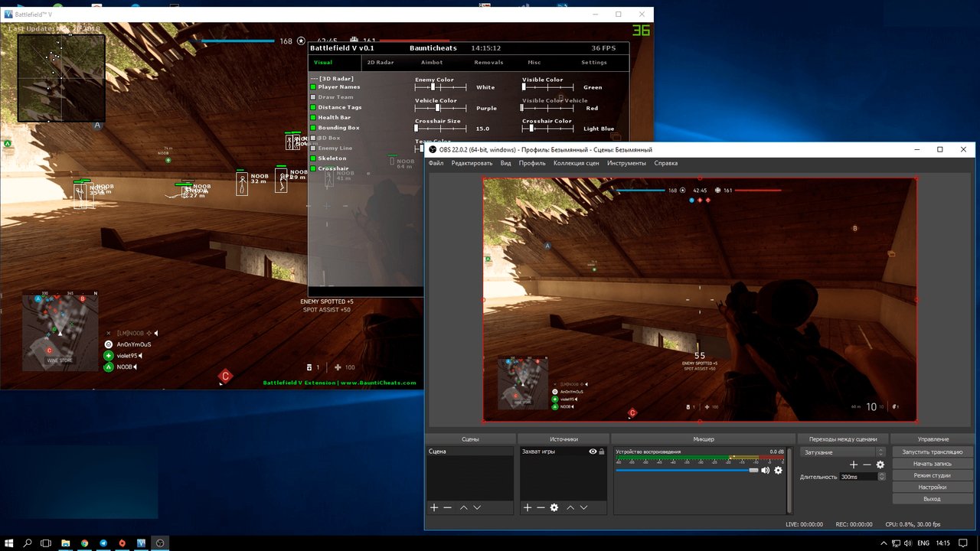Open the Removals tab in cheat menu
The width and height of the screenshot is (980, 551).
click(488, 63)
